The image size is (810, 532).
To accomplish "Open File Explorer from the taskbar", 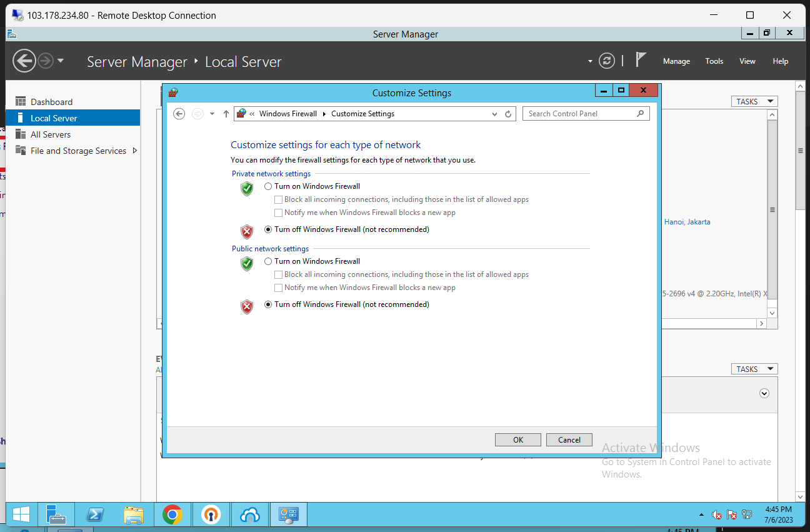I will [x=134, y=514].
